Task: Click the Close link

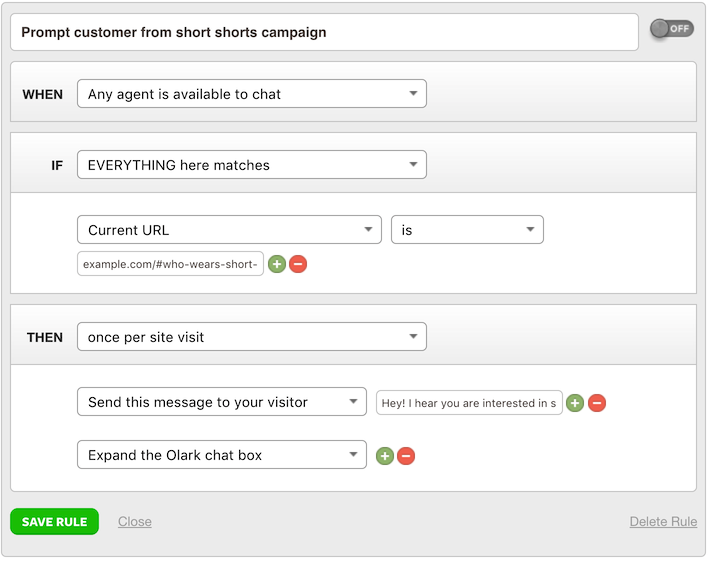Action: pos(135,522)
